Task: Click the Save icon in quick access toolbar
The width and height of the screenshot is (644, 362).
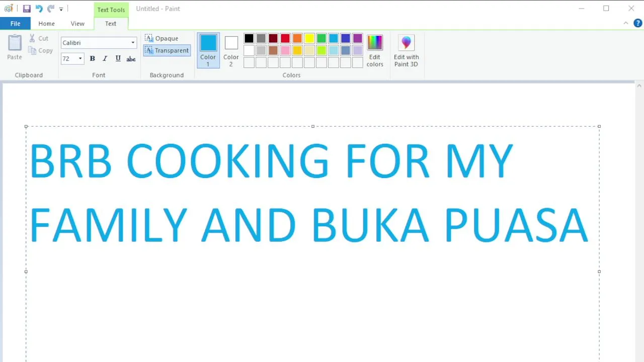Action: tap(27, 9)
